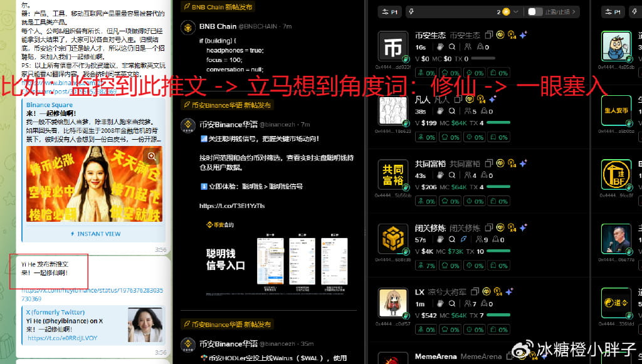Image resolution: width=642 pixels, height=364 pixels.
Task: Click the @BNBCHAIN handle
Action: coord(258,26)
